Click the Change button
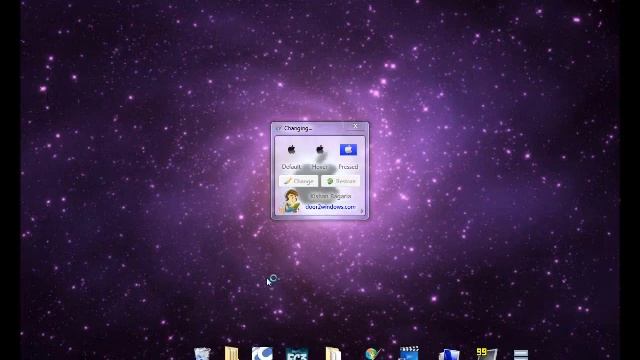640x360 pixels. click(298, 181)
